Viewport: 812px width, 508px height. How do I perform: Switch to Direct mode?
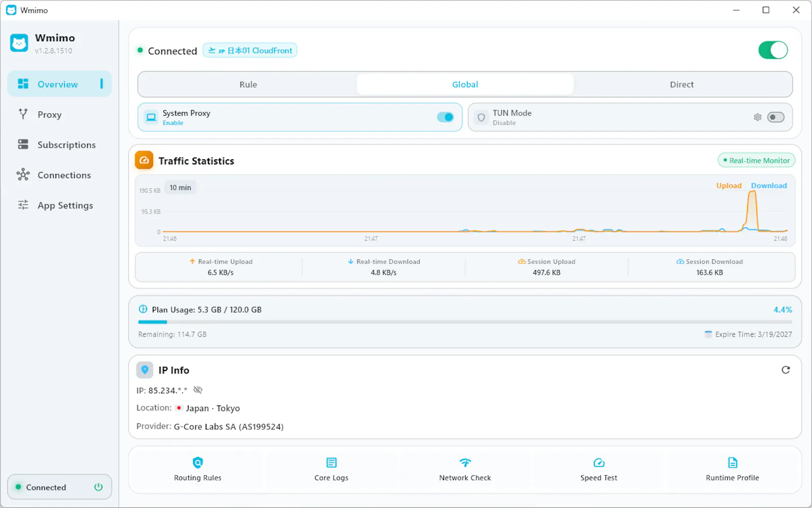682,84
